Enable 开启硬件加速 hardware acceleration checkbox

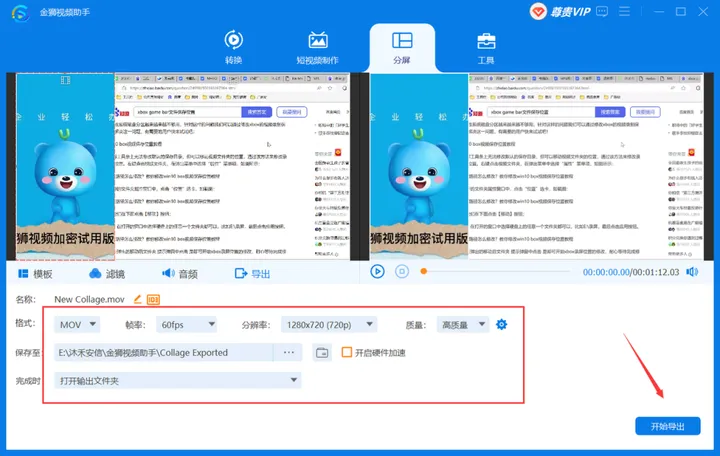click(347, 352)
